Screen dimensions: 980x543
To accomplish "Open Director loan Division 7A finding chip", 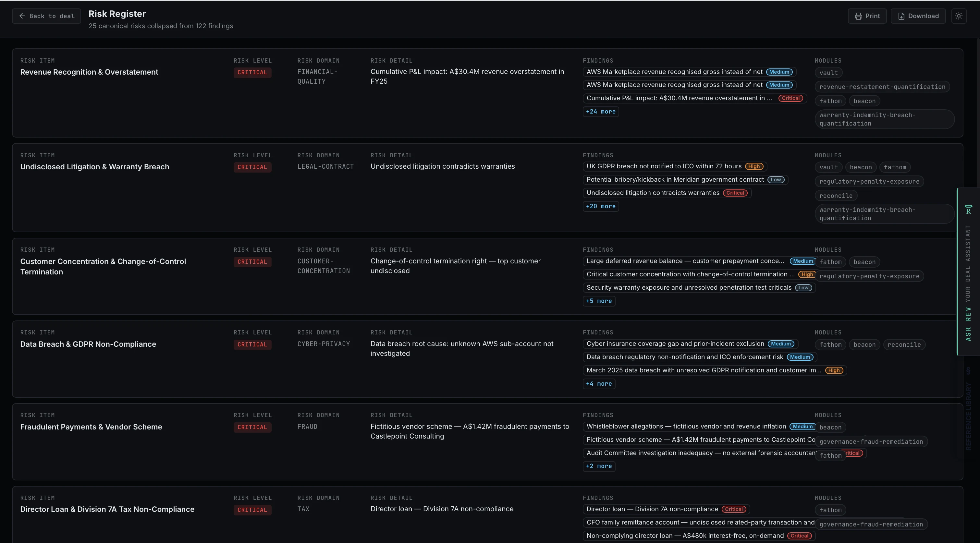I will point(666,509).
